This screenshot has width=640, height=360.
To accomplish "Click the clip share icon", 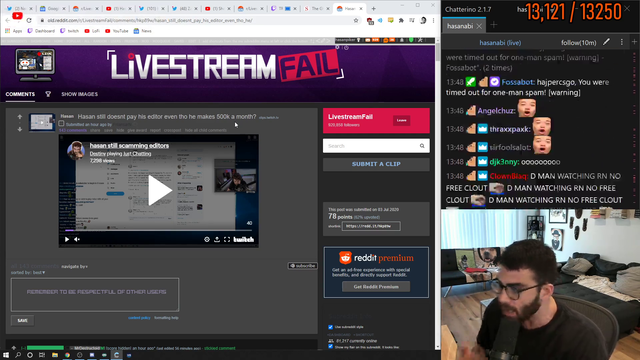I will point(217,240).
